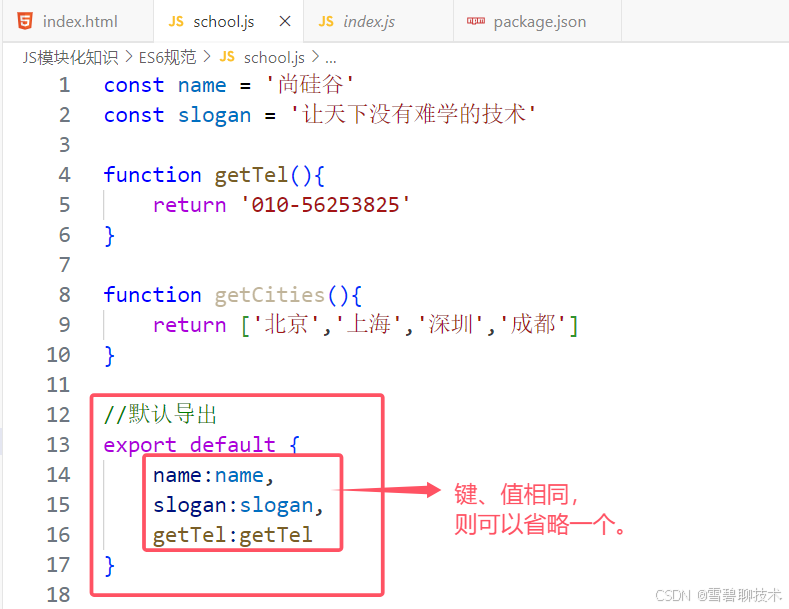Click line number 13 in the gutter
The width and height of the screenshot is (789, 609).
[58, 445]
